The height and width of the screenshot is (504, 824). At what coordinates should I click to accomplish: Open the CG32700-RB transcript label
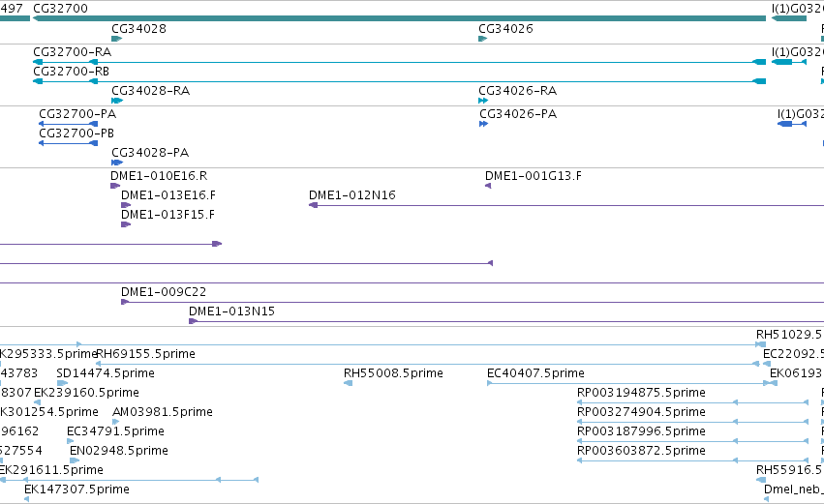(71, 72)
